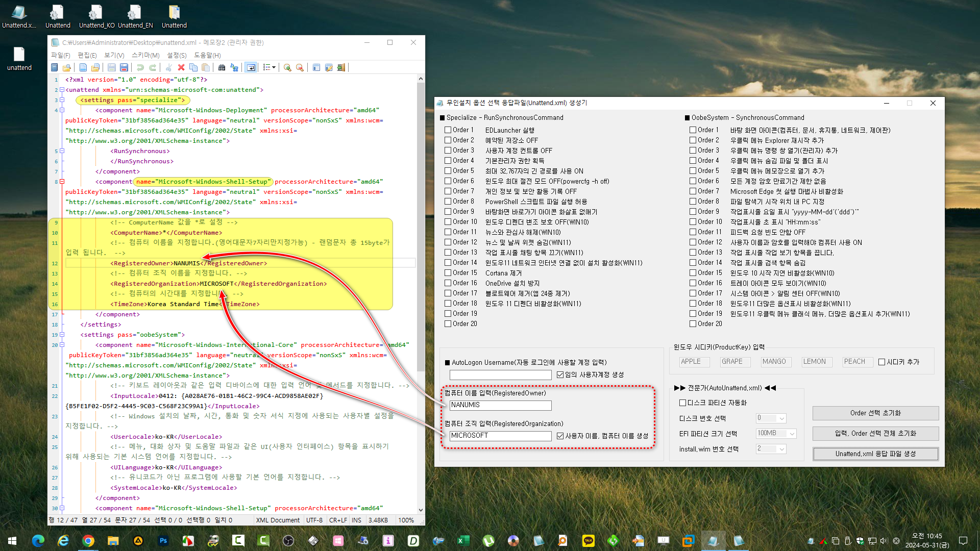Check Specialize Order 3 user account control OFF

(448, 151)
